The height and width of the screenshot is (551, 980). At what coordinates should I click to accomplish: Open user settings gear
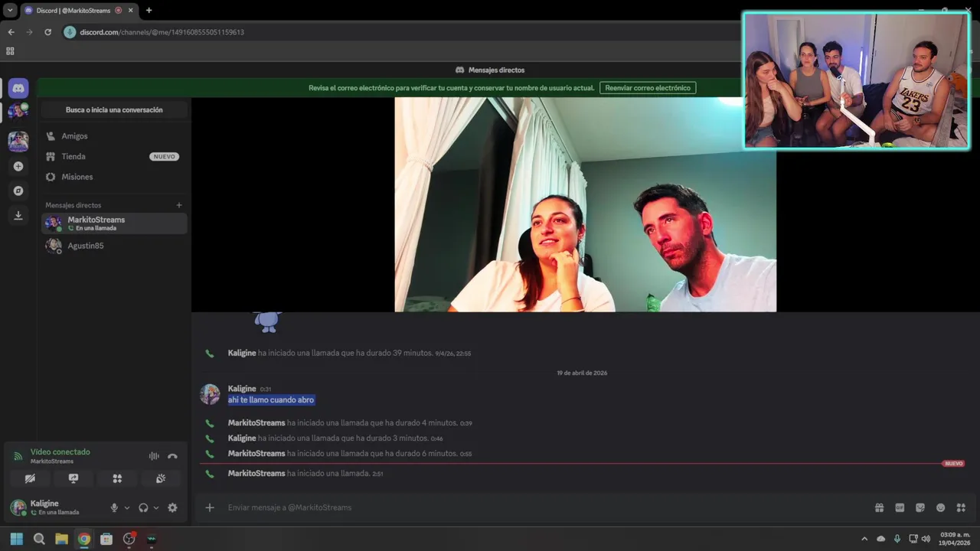point(172,507)
